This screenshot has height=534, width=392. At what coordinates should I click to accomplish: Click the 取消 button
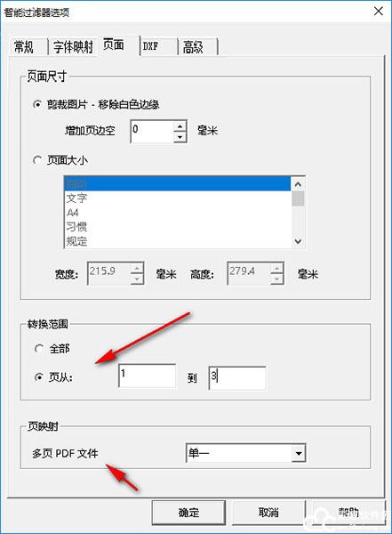[x=268, y=513]
